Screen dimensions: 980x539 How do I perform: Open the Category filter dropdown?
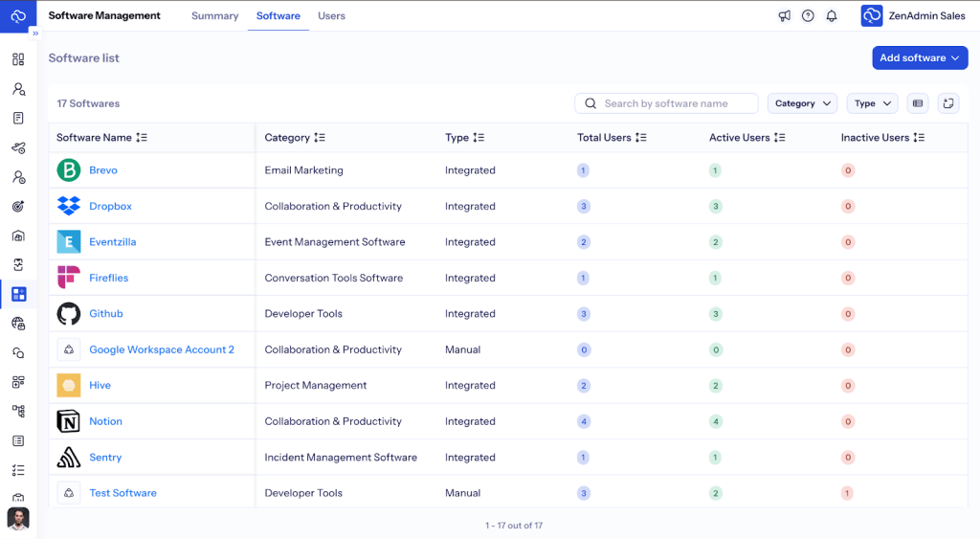pyautogui.click(x=802, y=103)
